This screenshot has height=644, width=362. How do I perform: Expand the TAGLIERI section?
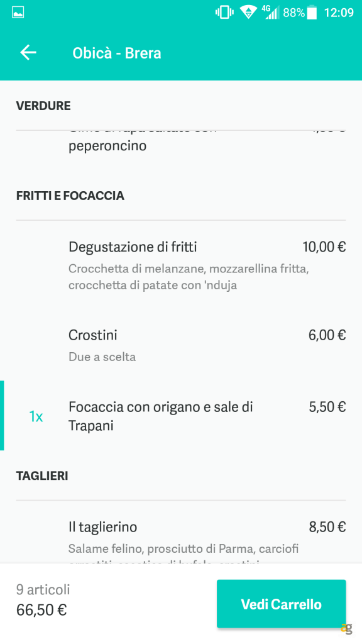click(x=42, y=476)
